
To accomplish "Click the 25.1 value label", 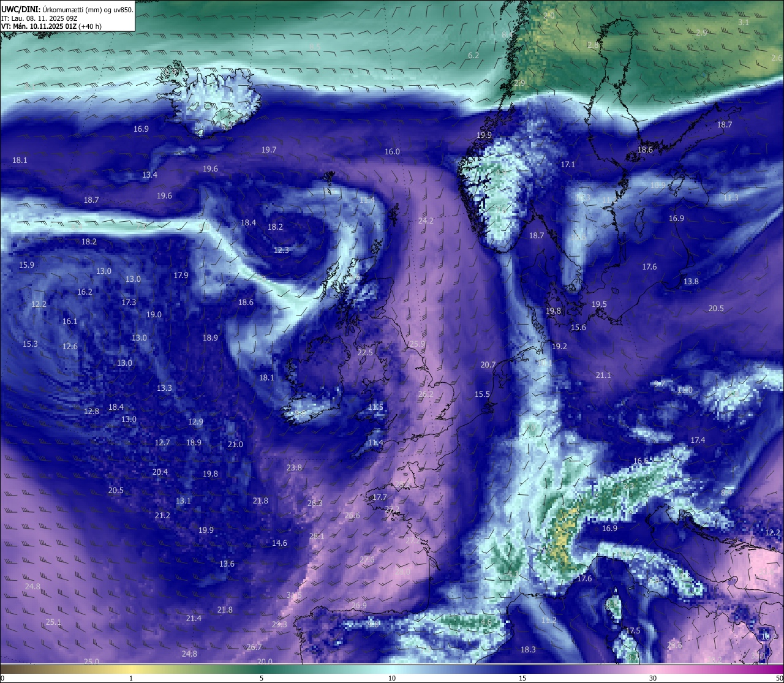I will 53,622.
